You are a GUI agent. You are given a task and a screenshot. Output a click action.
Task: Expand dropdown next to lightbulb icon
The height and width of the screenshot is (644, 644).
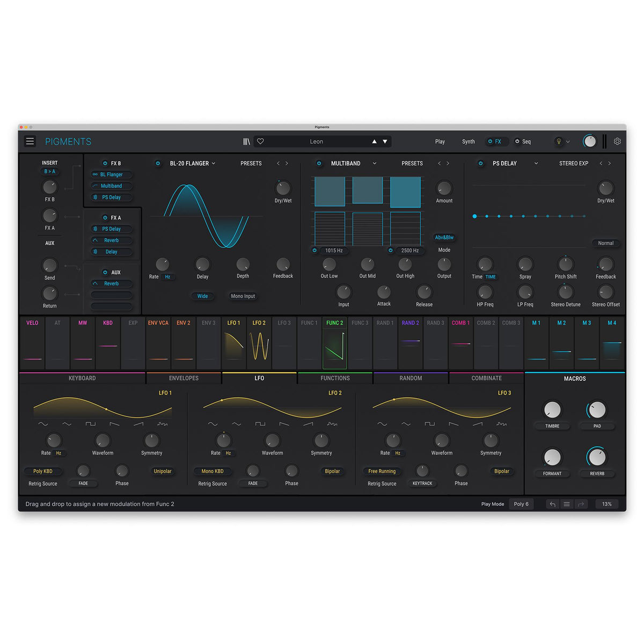pyautogui.click(x=568, y=142)
